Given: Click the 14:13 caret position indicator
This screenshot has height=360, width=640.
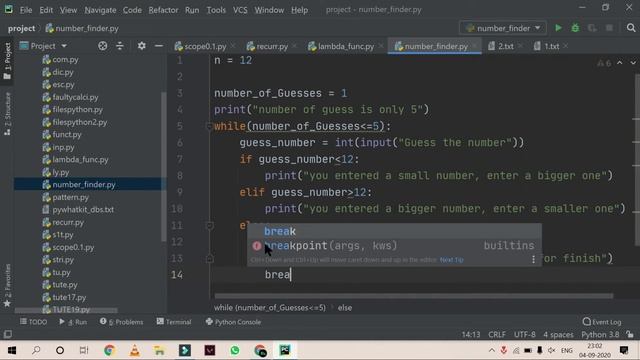Looking at the screenshot, I should click(x=471, y=334).
